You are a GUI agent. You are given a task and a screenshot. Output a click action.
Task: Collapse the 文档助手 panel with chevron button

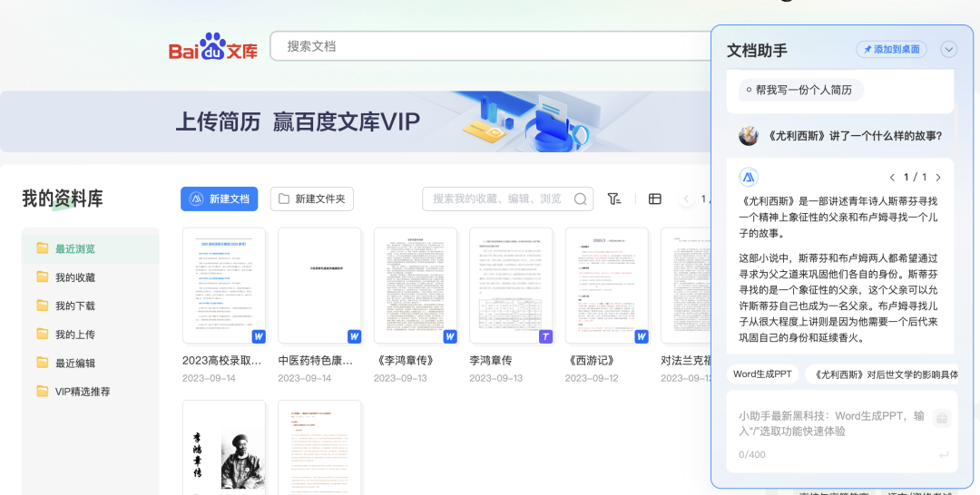(x=949, y=49)
